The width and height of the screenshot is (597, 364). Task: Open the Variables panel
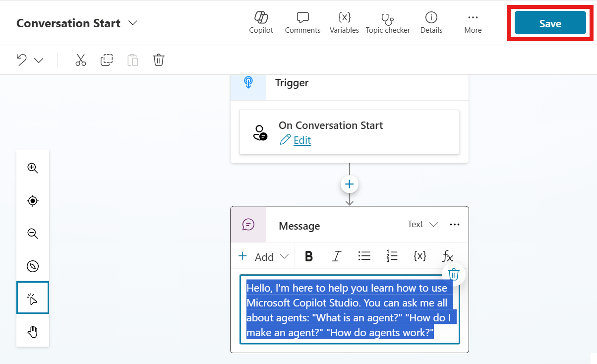point(344,23)
